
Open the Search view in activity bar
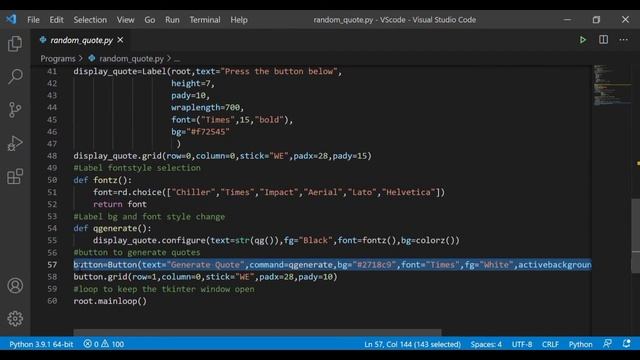15,76
